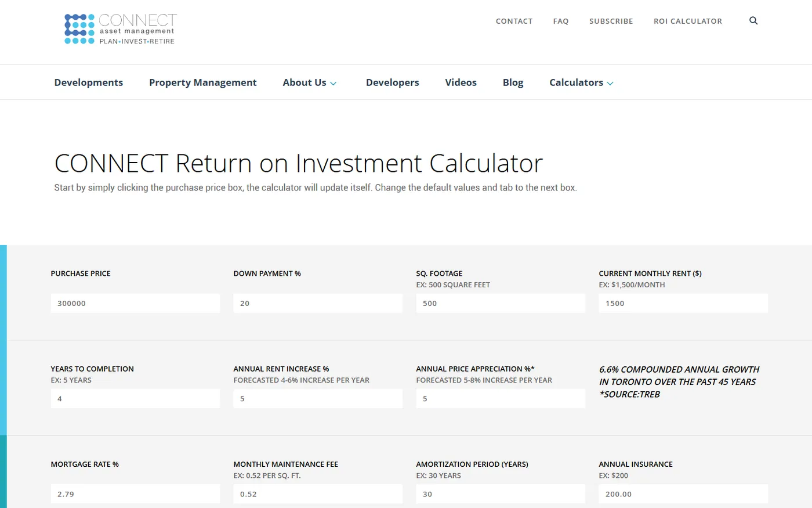Select the Annual Insurance input field
The image size is (812, 508).
[683, 493]
